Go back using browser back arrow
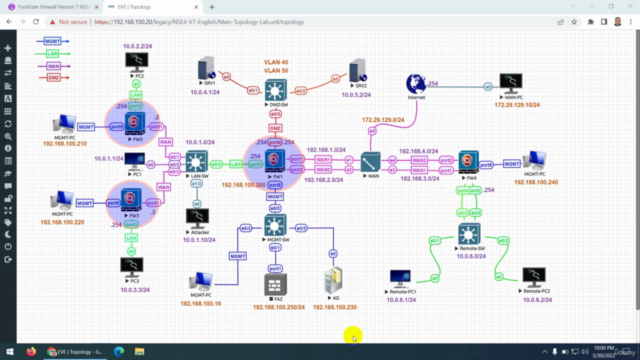 (9, 22)
